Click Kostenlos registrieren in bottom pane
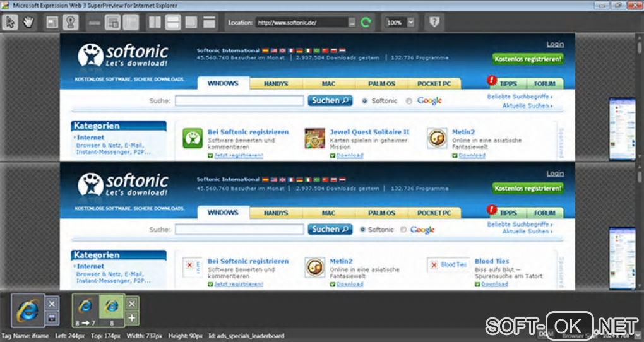Viewport: 644px width, 342px height. (x=528, y=189)
